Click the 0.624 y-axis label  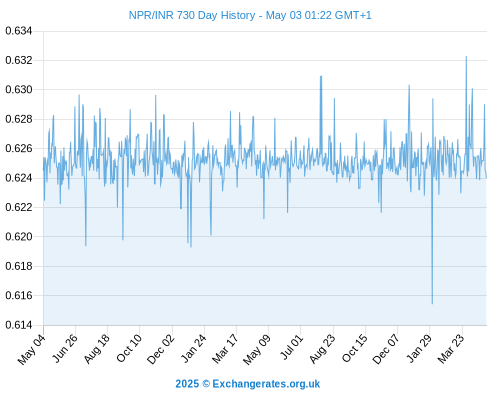19,178
